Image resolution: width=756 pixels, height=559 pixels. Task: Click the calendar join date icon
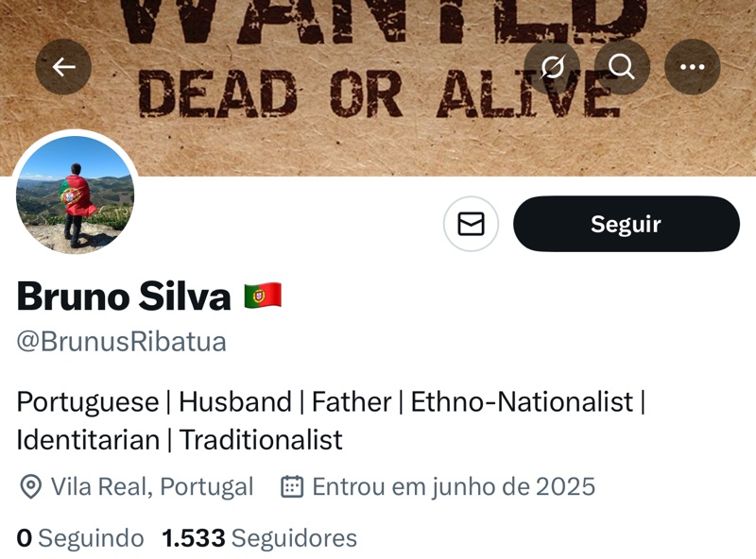coord(292,486)
